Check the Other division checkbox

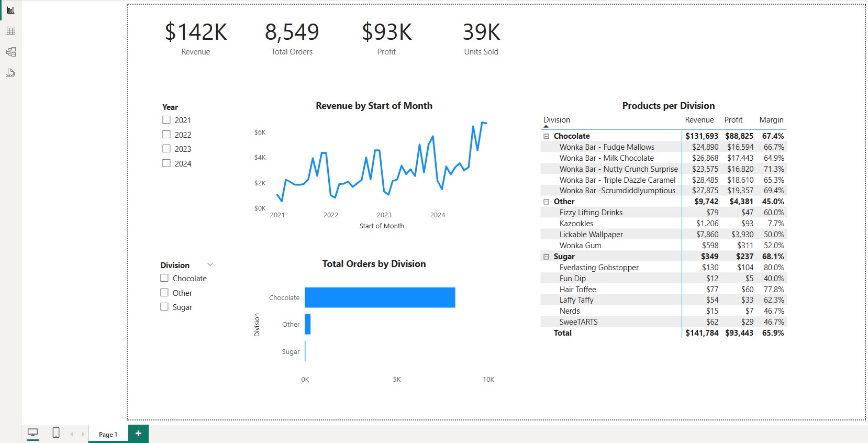(x=164, y=293)
